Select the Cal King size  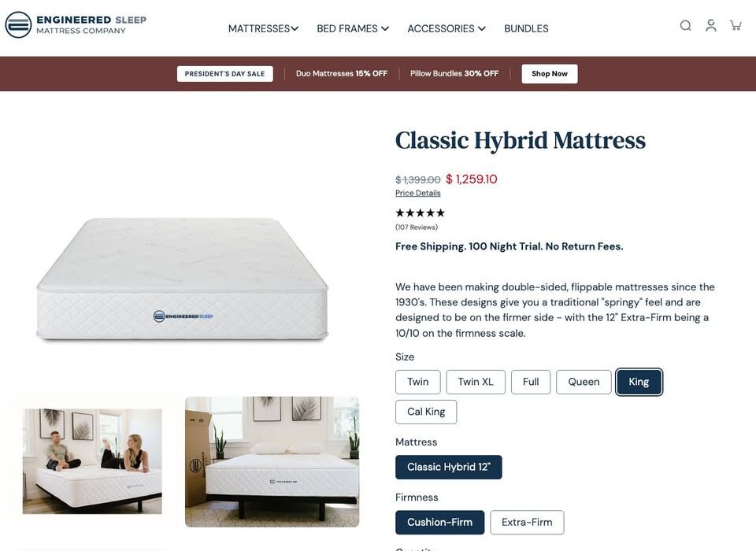426,412
